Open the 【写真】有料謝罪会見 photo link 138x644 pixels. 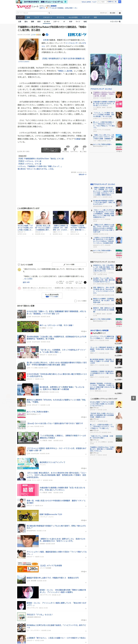[x=63, y=58]
